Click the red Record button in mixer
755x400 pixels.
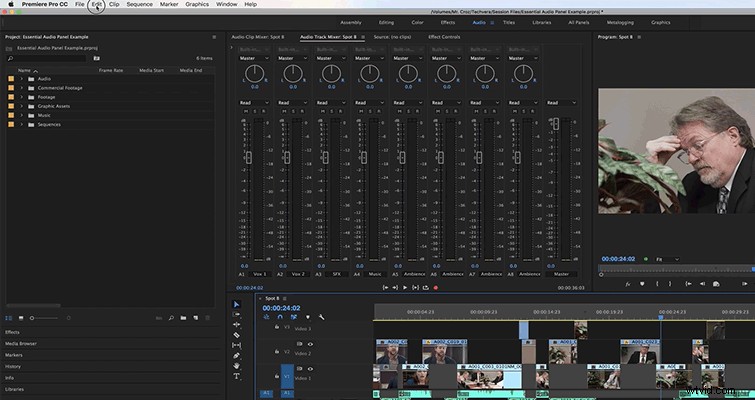[x=436, y=287]
